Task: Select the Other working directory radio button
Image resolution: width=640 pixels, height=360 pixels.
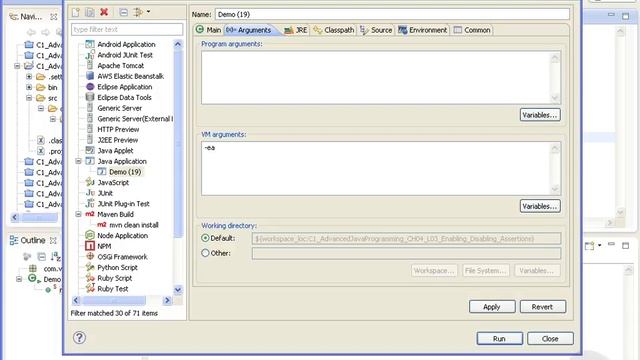Action: tap(205, 253)
